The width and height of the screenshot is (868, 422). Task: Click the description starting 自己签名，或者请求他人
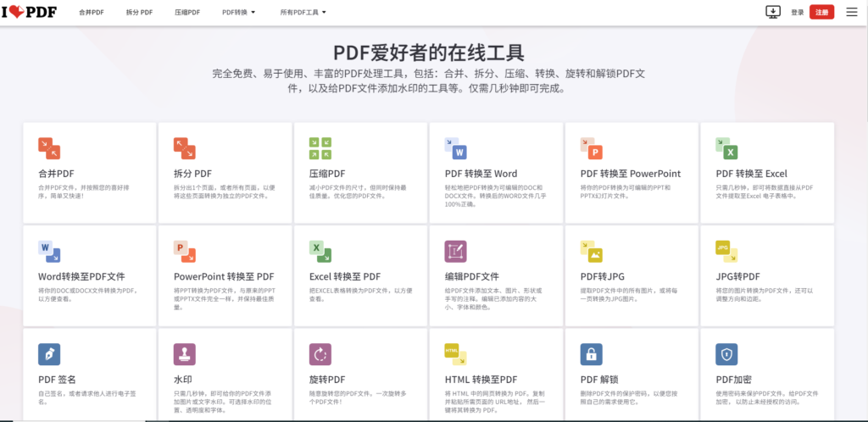[87, 397]
